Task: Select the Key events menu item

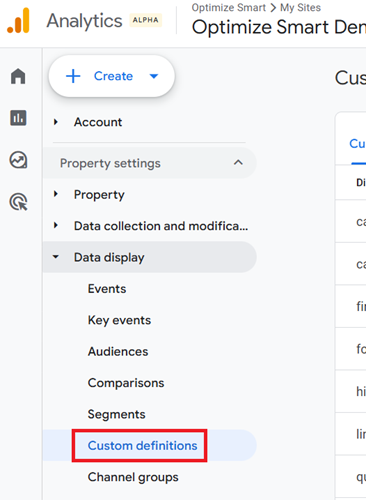Action: click(x=119, y=320)
